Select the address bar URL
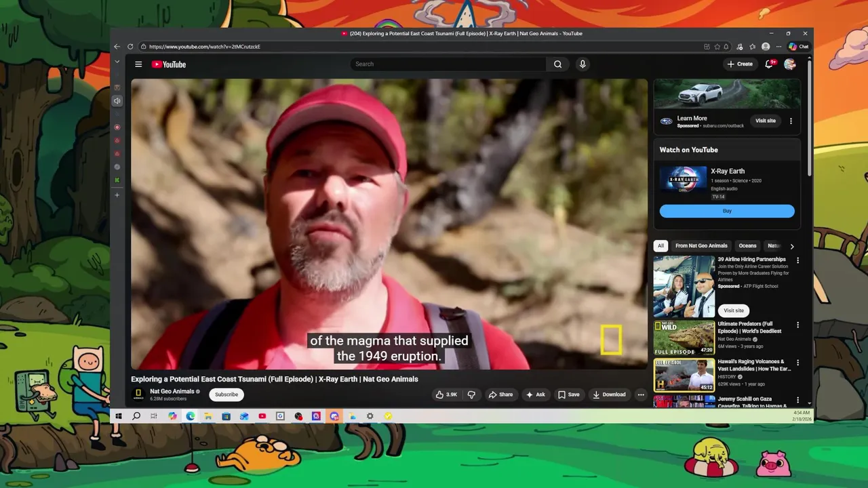This screenshot has height=488, width=868. click(x=205, y=47)
